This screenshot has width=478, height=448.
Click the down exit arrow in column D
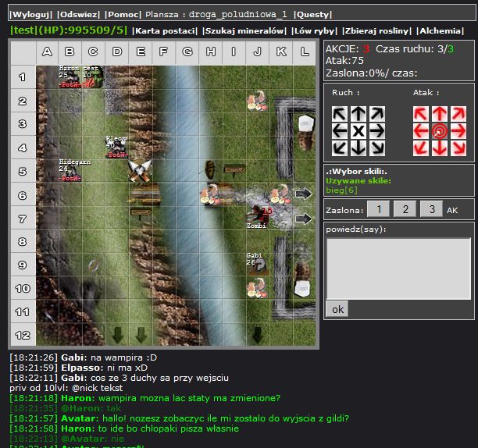point(118,335)
